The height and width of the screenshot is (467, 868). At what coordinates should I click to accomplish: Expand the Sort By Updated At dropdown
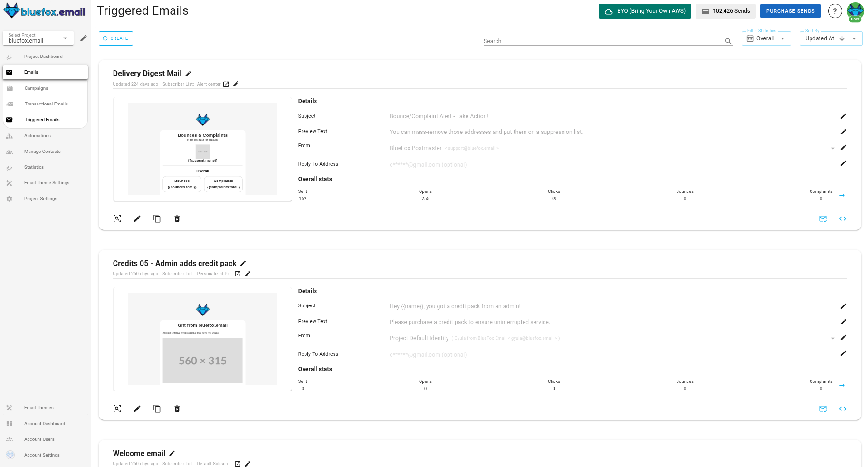tap(854, 38)
